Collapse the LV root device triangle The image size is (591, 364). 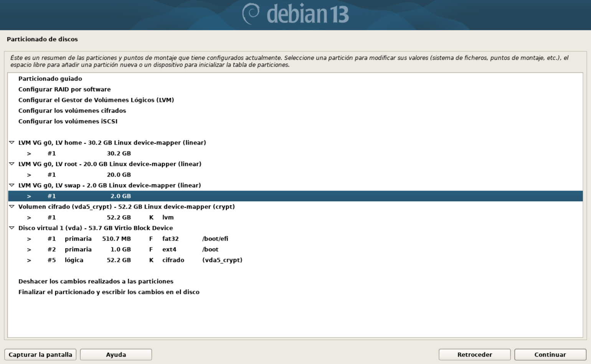[12, 164]
